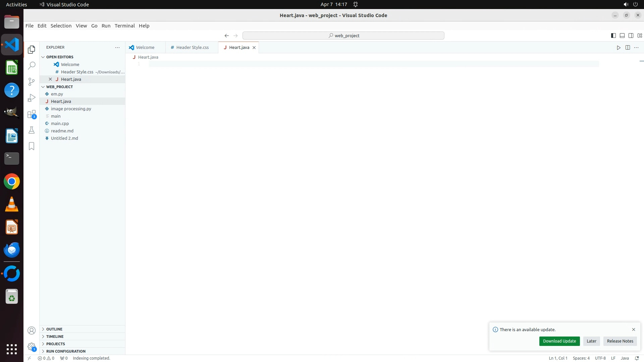Open the Search view in activity bar
This screenshot has width=644, height=362.
pyautogui.click(x=32, y=66)
